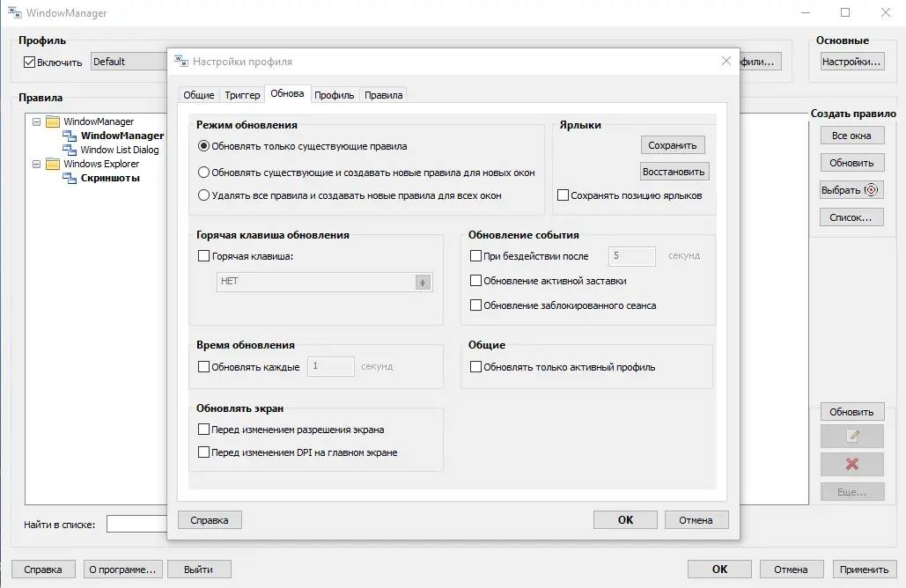Click the idle seconds field showing 5
The width and height of the screenshot is (906, 588).
pyautogui.click(x=632, y=256)
